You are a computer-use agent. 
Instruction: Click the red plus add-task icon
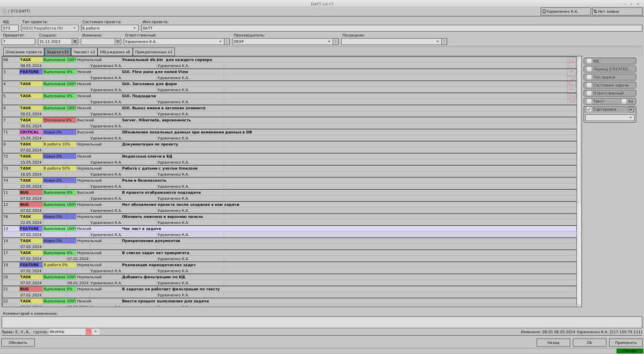pyautogui.click(x=572, y=71)
